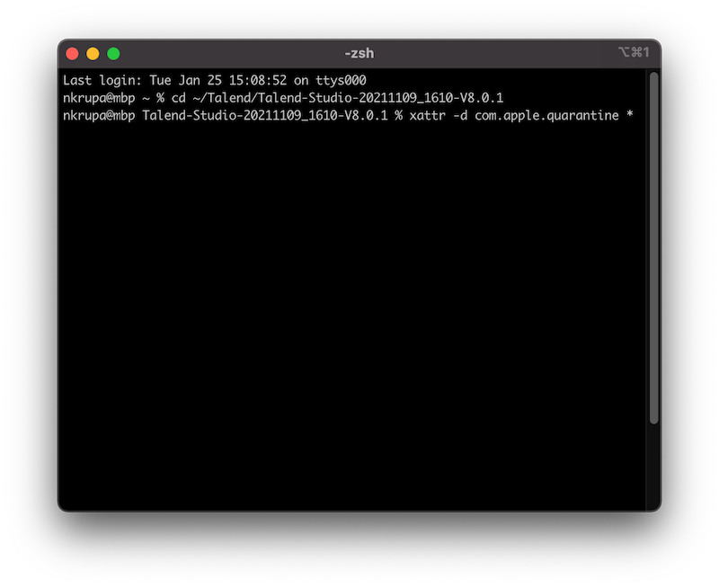Click 'nkrupa@mbp' on the third line prompt

click(99, 116)
